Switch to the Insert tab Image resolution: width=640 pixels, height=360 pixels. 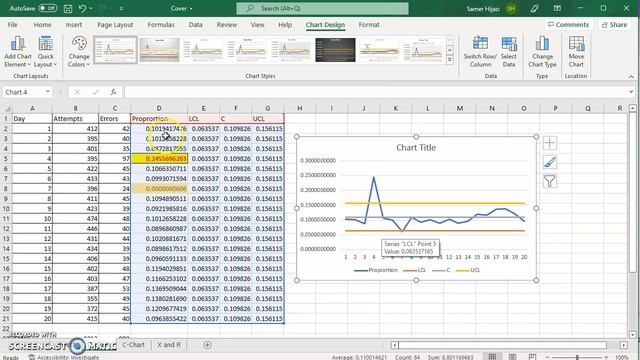point(74,24)
